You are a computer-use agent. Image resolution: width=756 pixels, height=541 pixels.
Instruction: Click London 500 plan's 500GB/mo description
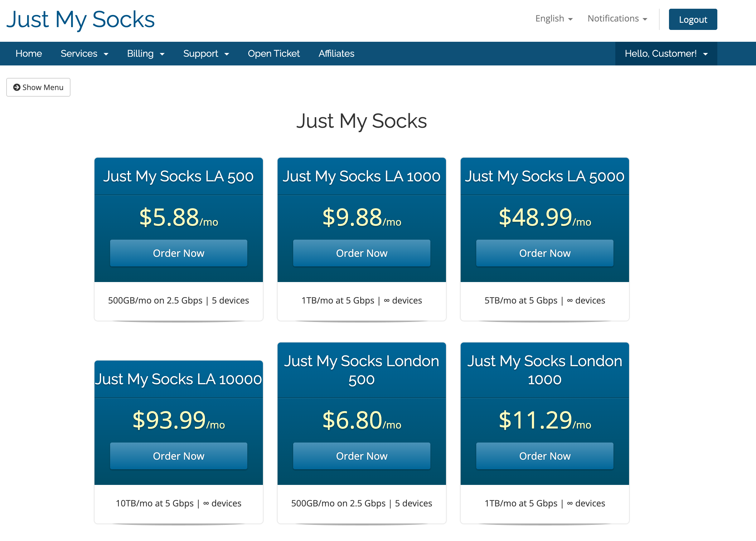(362, 503)
